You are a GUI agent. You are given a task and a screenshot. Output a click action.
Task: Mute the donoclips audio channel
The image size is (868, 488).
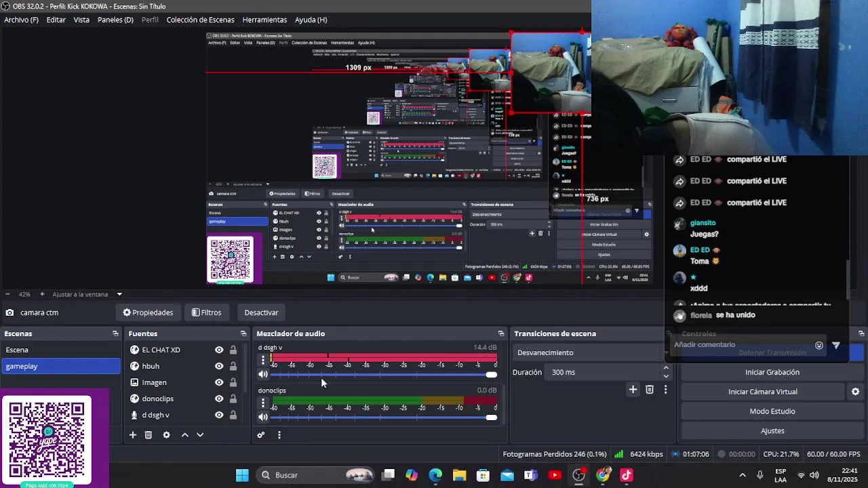[x=263, y=417]
